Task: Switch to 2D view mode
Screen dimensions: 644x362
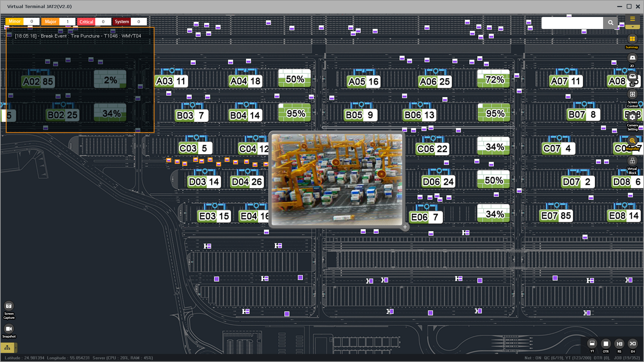Action: pyautogui.click(x=632, y=58)
